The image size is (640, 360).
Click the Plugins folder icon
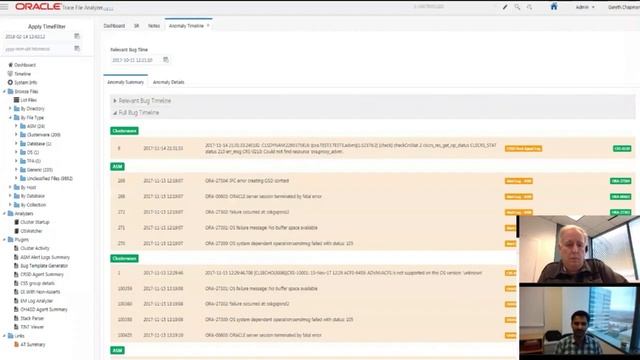pos(11,240)
